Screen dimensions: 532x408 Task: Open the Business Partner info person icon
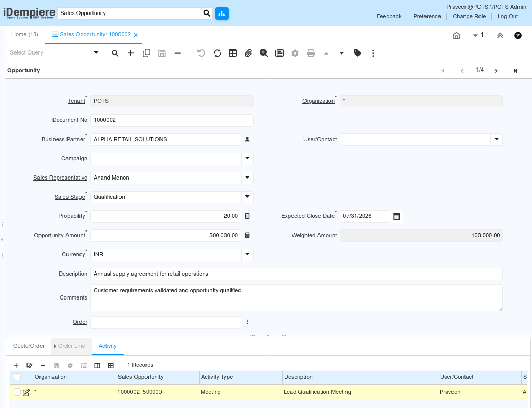pyautogui.click(x=247, y=139)
